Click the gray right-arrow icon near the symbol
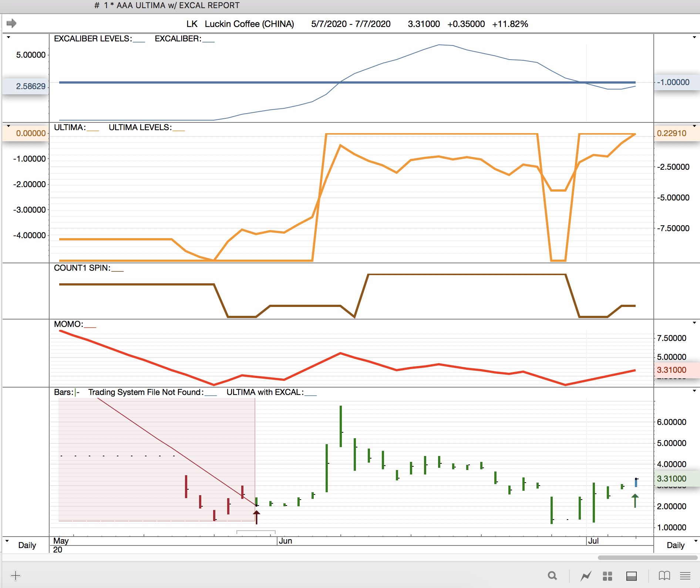This screenshot has height=588, width=700. point(11,23)
